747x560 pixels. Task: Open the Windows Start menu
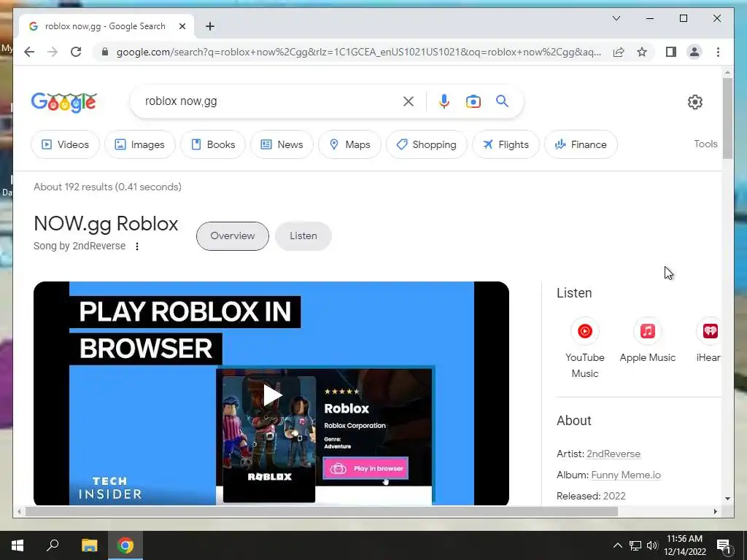coord(18,545)
